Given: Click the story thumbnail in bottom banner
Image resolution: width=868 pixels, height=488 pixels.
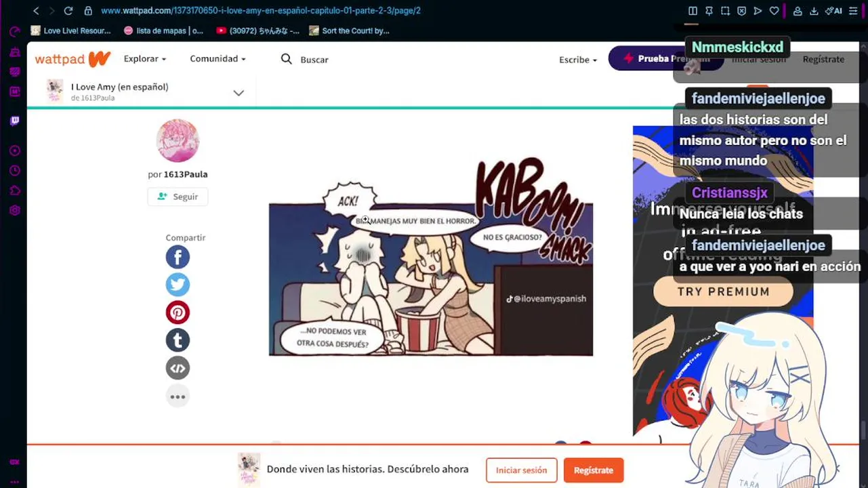Looking at the screenshot, I should (x=249, y=470).
